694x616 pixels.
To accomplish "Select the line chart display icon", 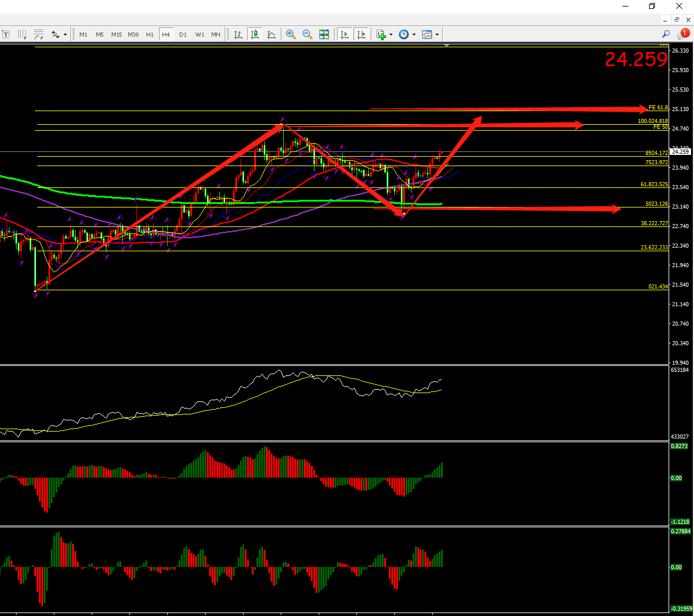I will [x=271, y=34].
